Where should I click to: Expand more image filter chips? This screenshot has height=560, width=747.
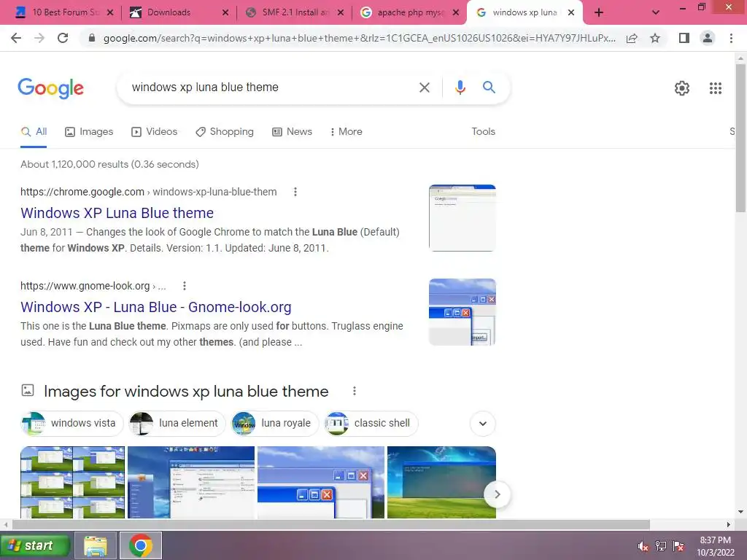pyautogui.click(x=483, y=424)
